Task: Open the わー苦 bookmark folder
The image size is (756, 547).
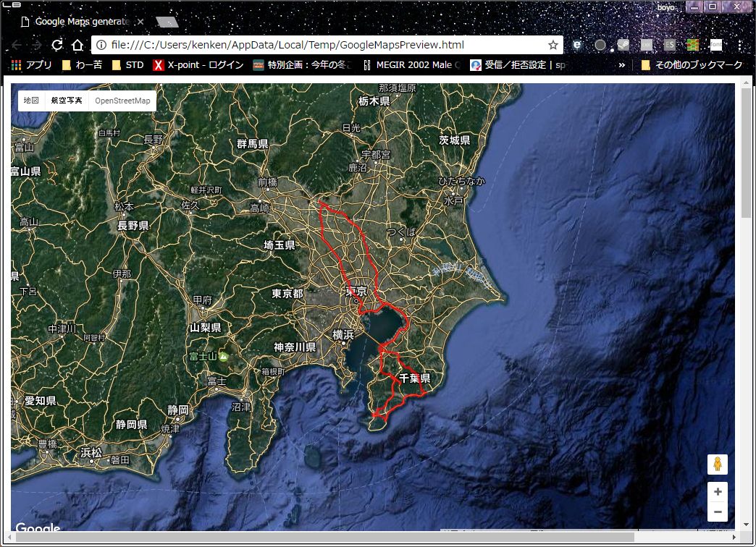Action: tap(83, 64)
